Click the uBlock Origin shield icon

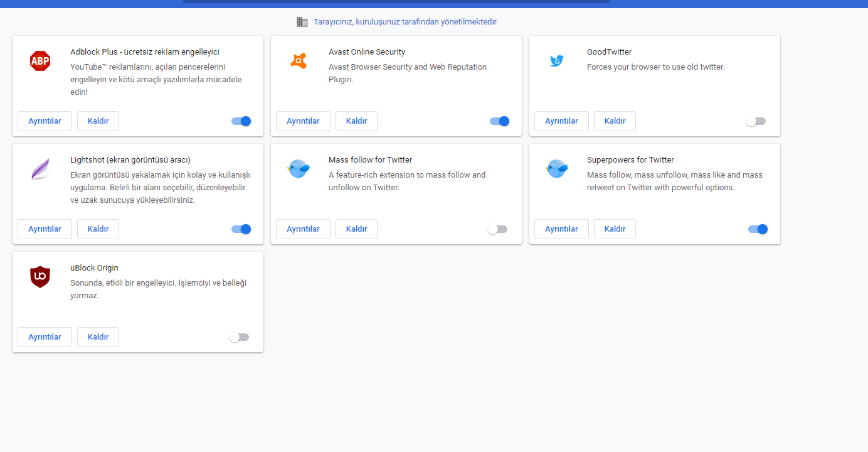[x=40, y=277]
